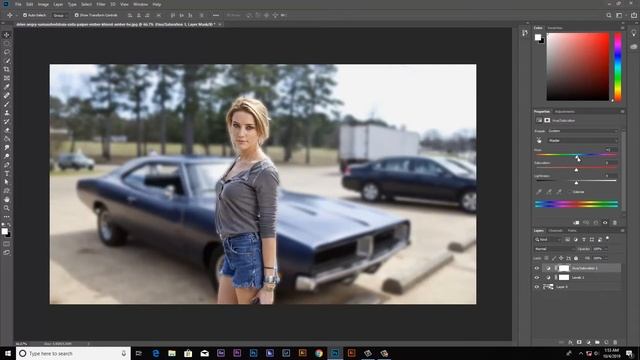Select the Horizontal Type tool
This screenshot has width=640, height=360.
[7, 173]
